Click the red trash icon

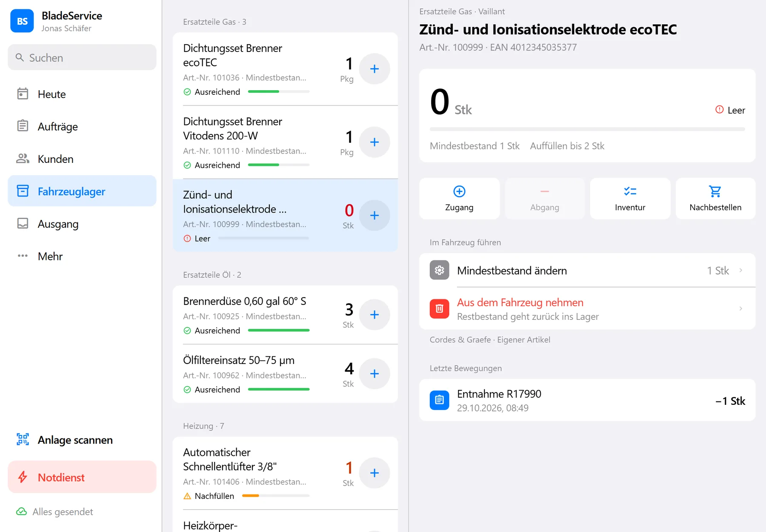pyautogui.click(x=440, y=309)
